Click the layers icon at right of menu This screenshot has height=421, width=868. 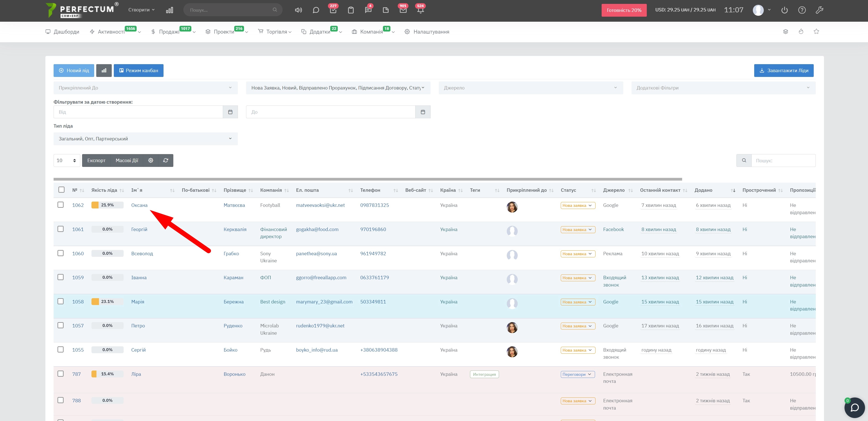click(785, 31)
